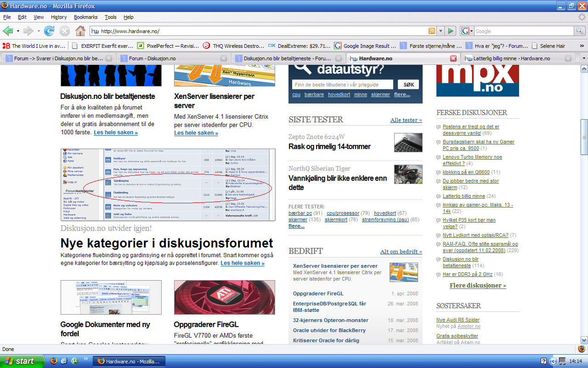Click the SØK button in price guide
This screenshot has height=368, width=588.
409,85
